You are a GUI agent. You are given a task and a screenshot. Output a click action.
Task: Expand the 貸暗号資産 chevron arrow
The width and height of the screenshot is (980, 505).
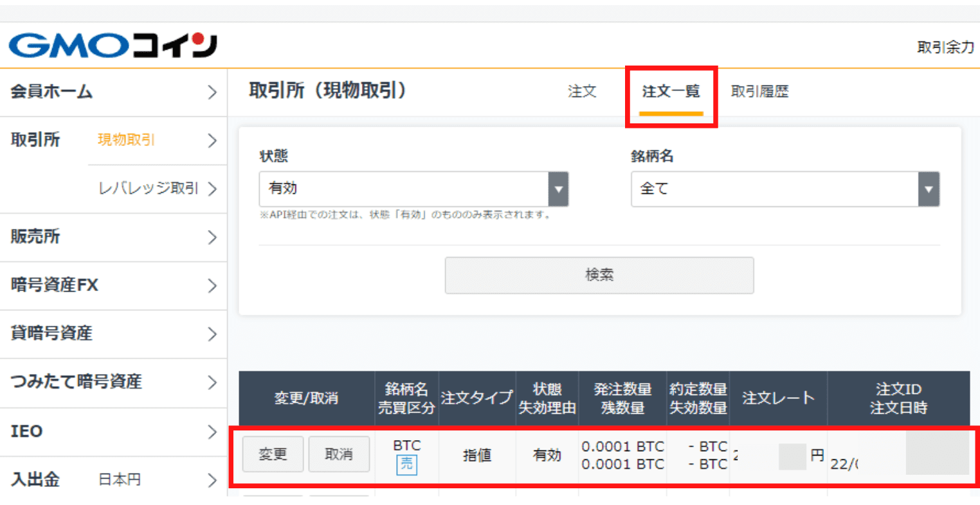pos(212,334)
